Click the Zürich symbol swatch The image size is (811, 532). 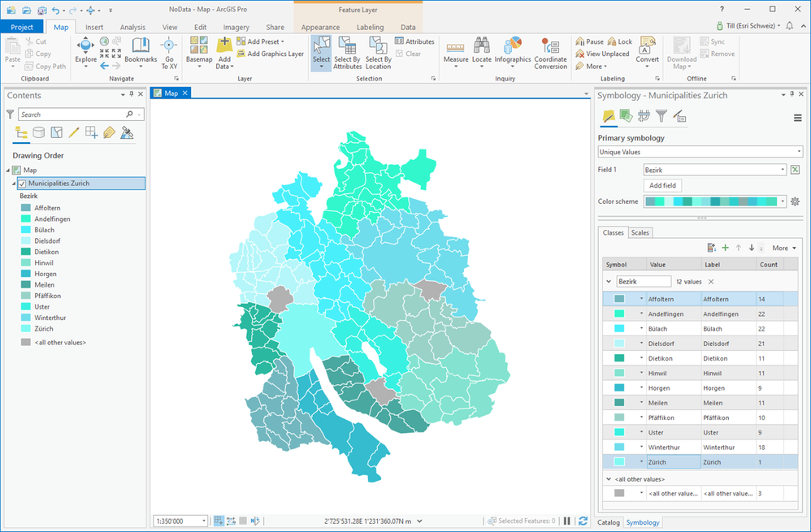pyautogui.click(x=619, y=462)
